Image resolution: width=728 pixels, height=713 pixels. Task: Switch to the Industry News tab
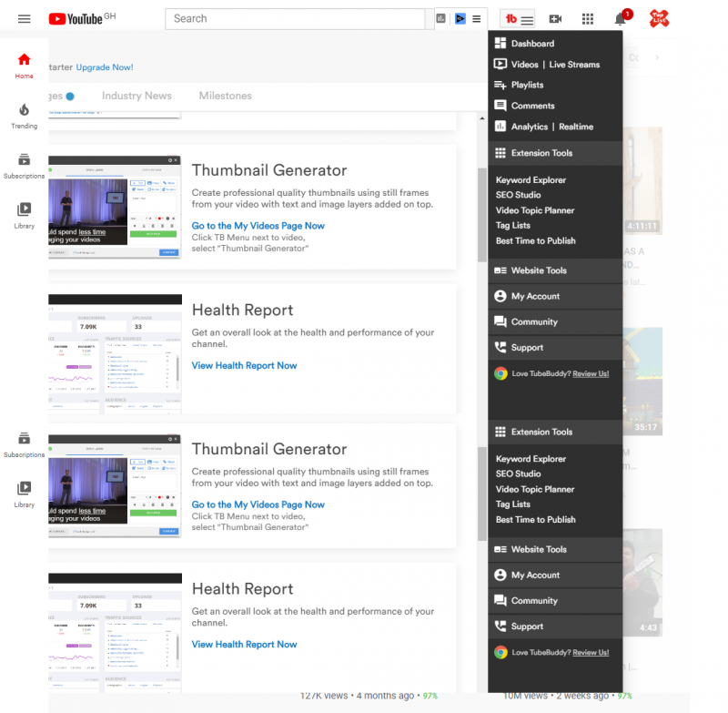[x=136, y=96]
